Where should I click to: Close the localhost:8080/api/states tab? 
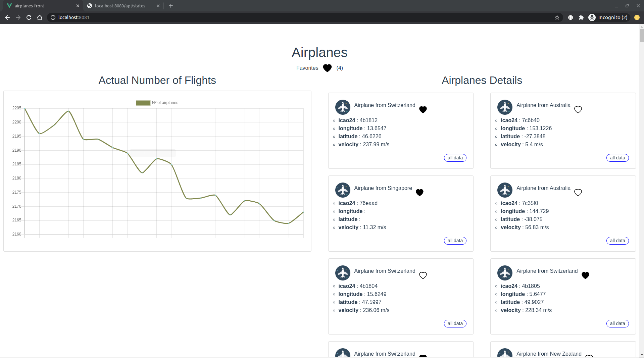pos(158,6)
